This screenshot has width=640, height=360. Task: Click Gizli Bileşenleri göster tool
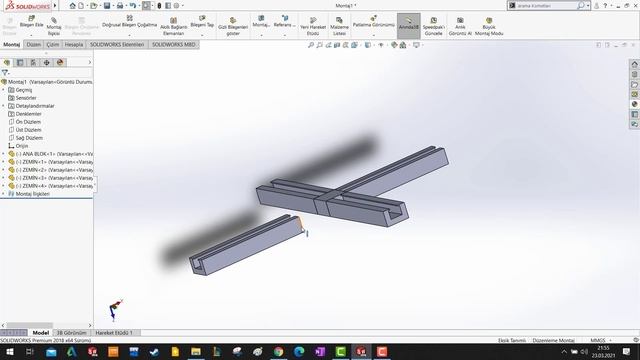(x=233, y=27)
